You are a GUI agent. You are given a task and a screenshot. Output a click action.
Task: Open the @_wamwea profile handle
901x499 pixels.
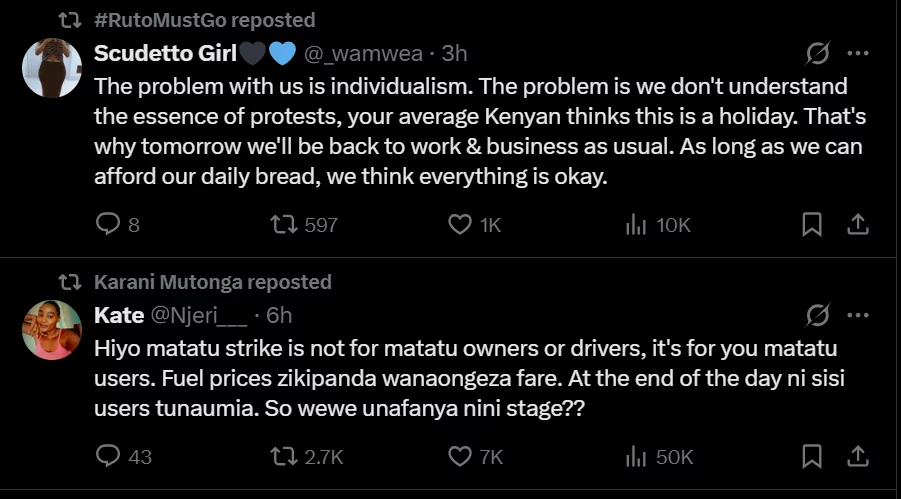pos(363,53)
